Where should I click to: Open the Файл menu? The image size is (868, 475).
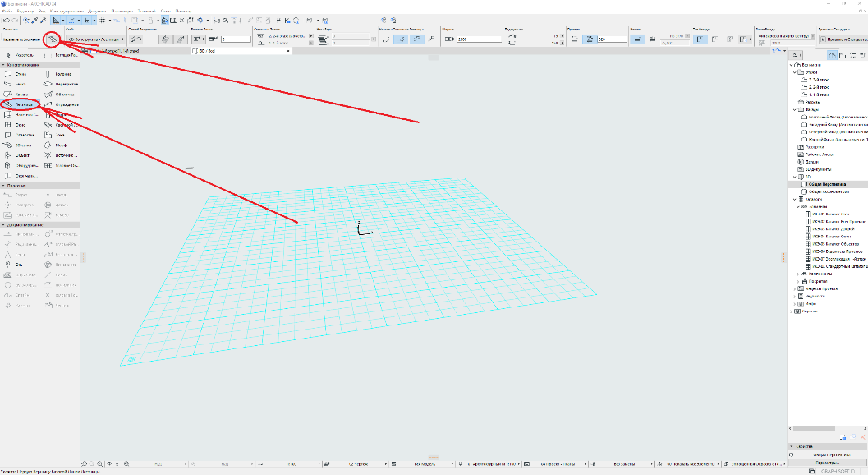point(7,11)
